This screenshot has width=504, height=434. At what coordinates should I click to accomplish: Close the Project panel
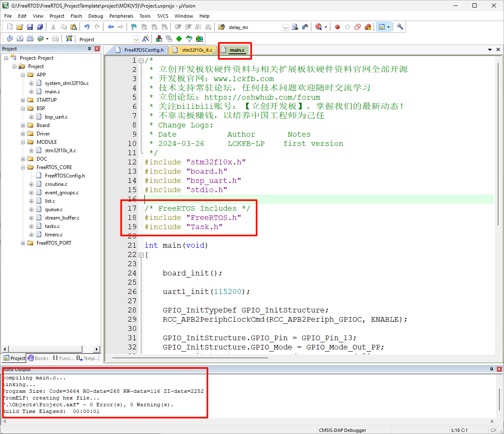(x=97, y=49)
